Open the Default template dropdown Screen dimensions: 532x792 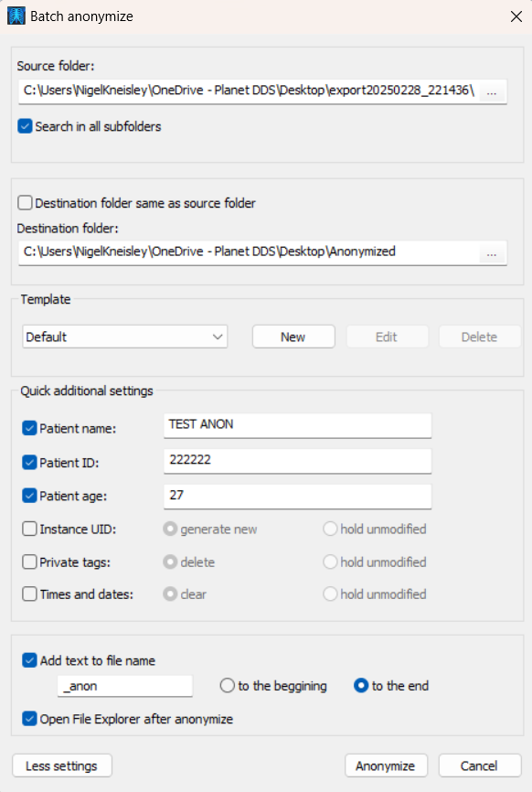click(x=125, y=337)
